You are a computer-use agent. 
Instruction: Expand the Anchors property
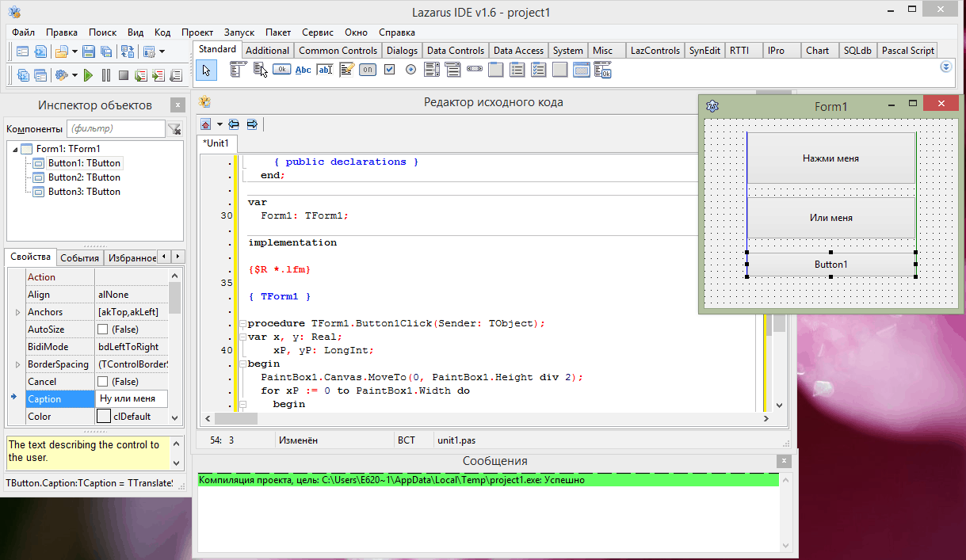tap(17, 312)
